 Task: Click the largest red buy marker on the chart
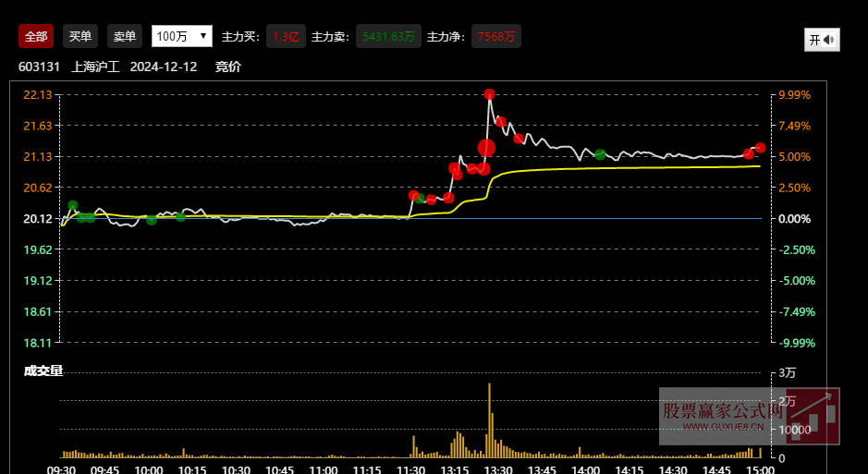(x=486, y=147)
